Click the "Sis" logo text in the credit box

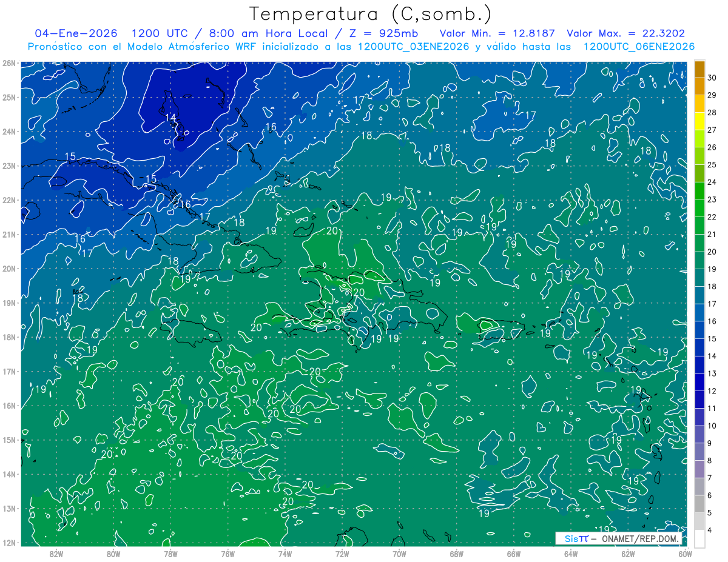pyautogui.click(x=570, y=539)
